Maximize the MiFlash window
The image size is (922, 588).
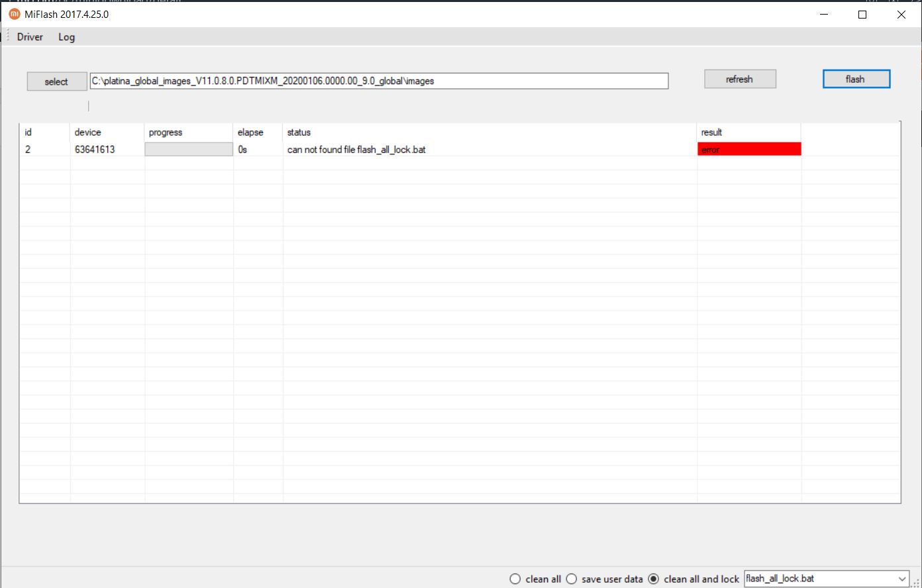(x=862, y=15)
